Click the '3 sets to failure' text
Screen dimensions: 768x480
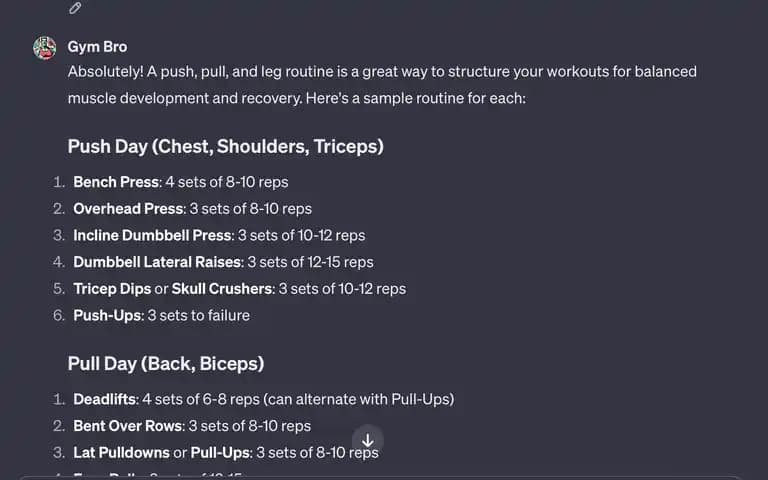coord(198,315)
